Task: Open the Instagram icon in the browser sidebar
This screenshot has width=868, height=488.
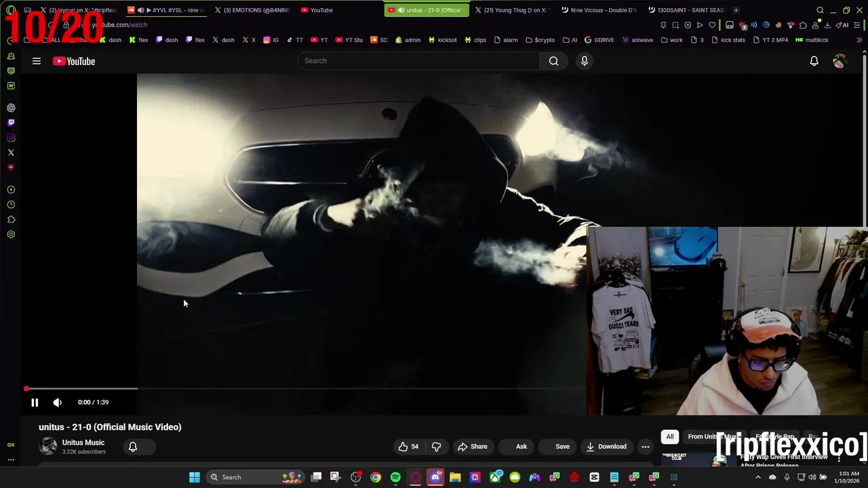Action: tap(11, 138)
